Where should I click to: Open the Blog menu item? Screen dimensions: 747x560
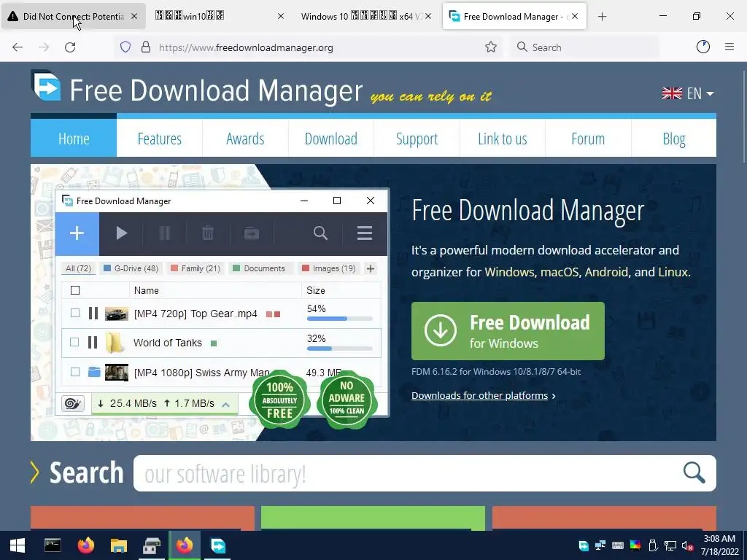pyautogui.click(x=673, y=139)
